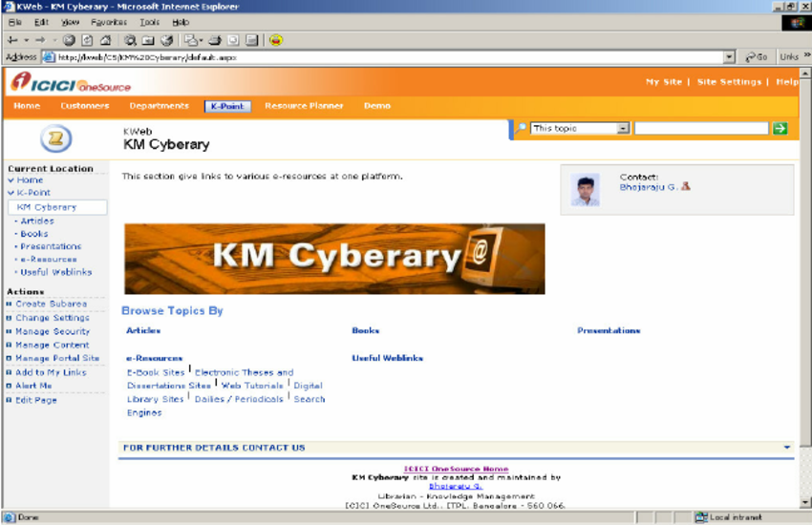Click the browser Forward arrow button

40,40
